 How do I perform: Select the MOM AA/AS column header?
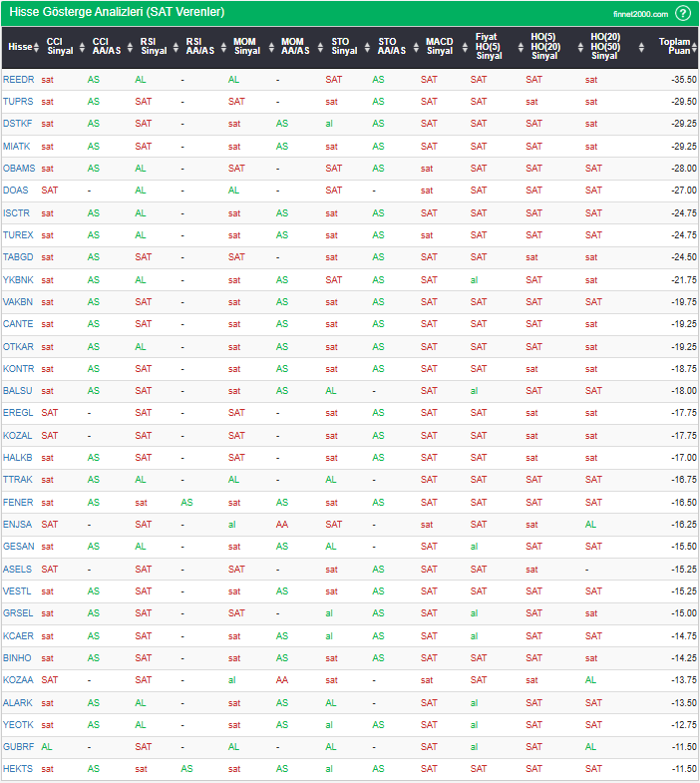click(294, 47)
